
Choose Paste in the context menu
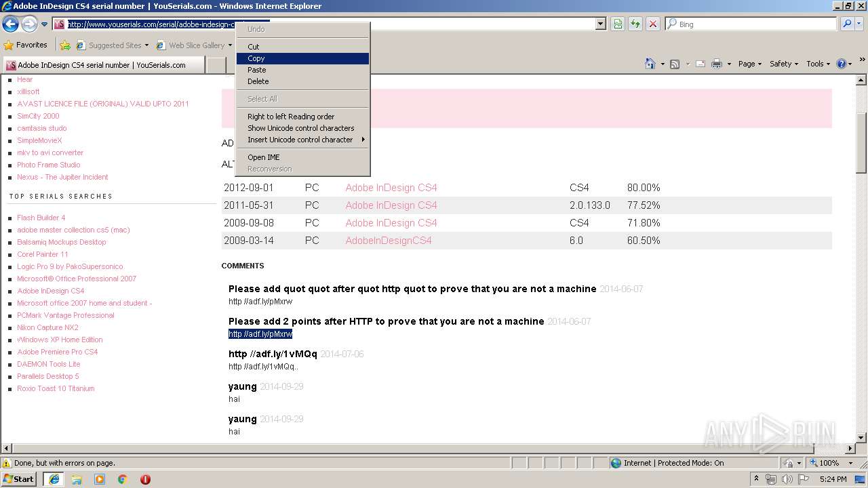(302, 70)
